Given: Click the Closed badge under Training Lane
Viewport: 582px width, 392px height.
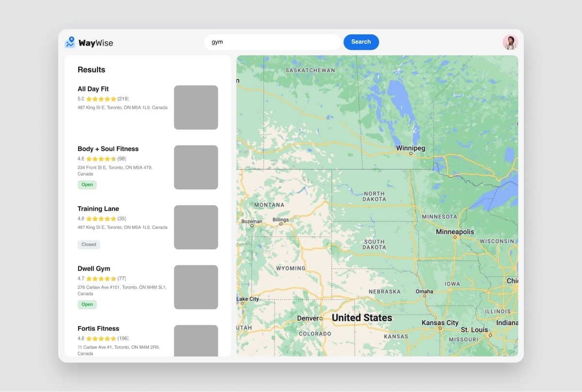Looking at the screenshot, I should 89,245.
